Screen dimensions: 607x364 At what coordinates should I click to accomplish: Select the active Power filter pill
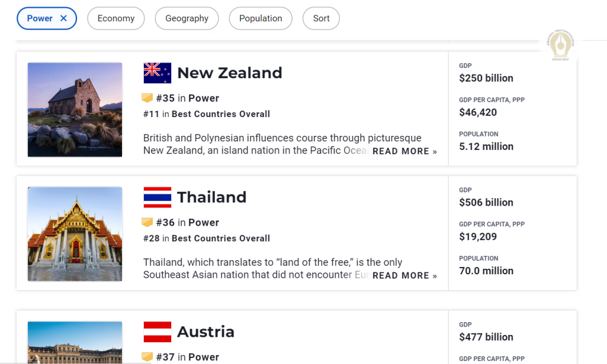click(39, 18)
